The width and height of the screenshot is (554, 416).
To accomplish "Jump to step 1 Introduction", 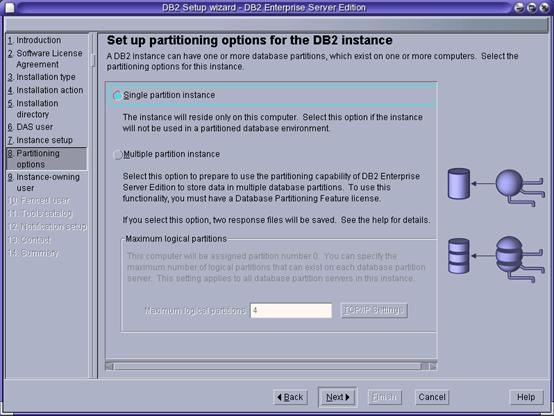I will pos(34,40).
